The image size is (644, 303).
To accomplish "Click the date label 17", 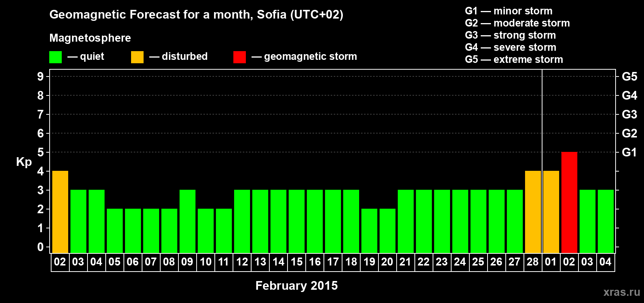I will (333, 262).
